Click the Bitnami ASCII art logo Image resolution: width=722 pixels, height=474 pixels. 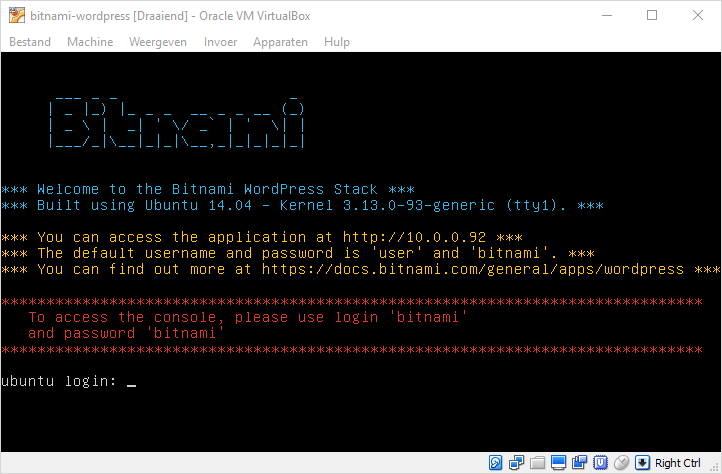tap(176, 122)
